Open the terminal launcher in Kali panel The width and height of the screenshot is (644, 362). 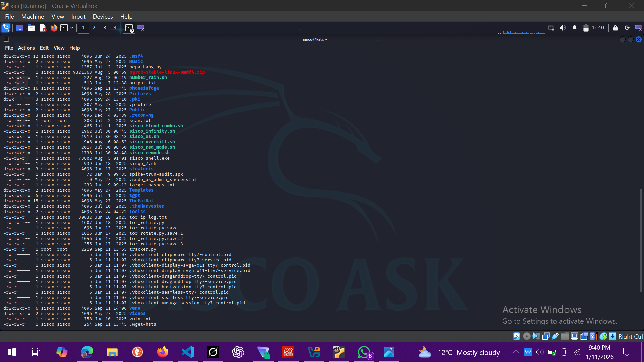64,28
